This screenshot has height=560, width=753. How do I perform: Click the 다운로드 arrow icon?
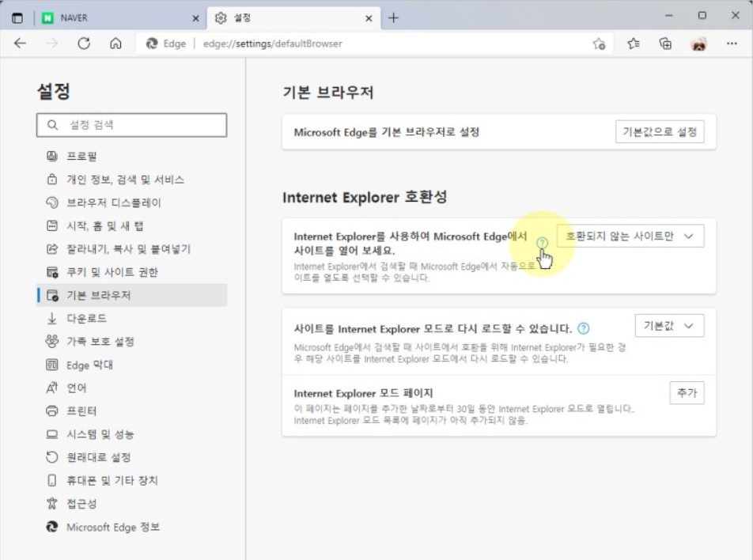click(52, 319)
